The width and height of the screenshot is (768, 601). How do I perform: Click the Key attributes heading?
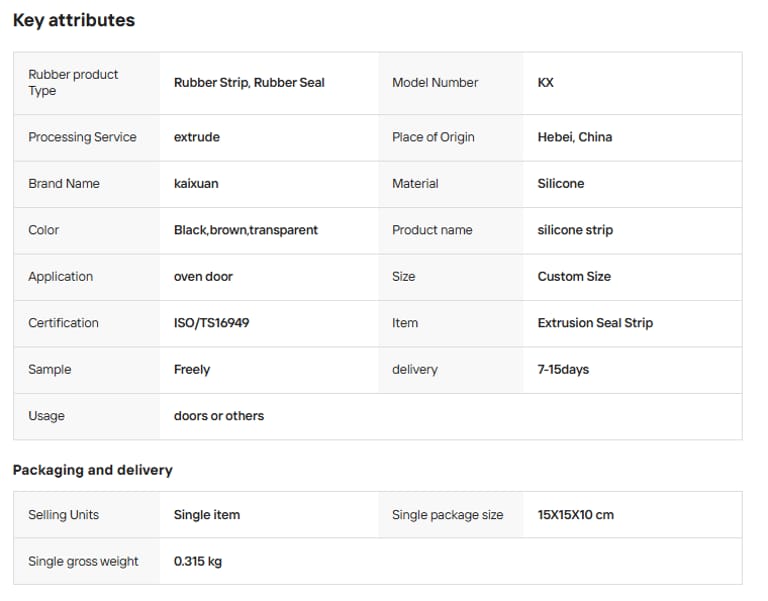[74, 20]
